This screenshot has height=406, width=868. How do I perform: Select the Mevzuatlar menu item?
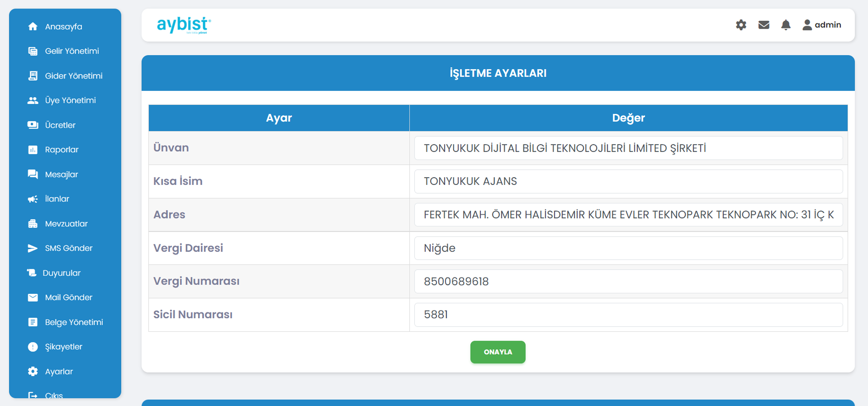point(66,223)
